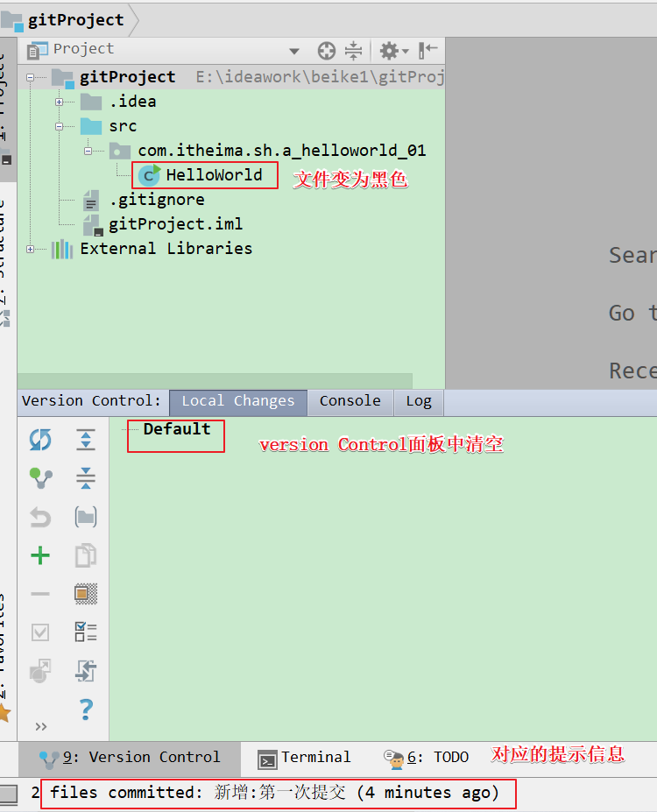Collapse the src folder node
Viewport: 657px width, 812px height.
pyautogui.click(x=60, y=126)
